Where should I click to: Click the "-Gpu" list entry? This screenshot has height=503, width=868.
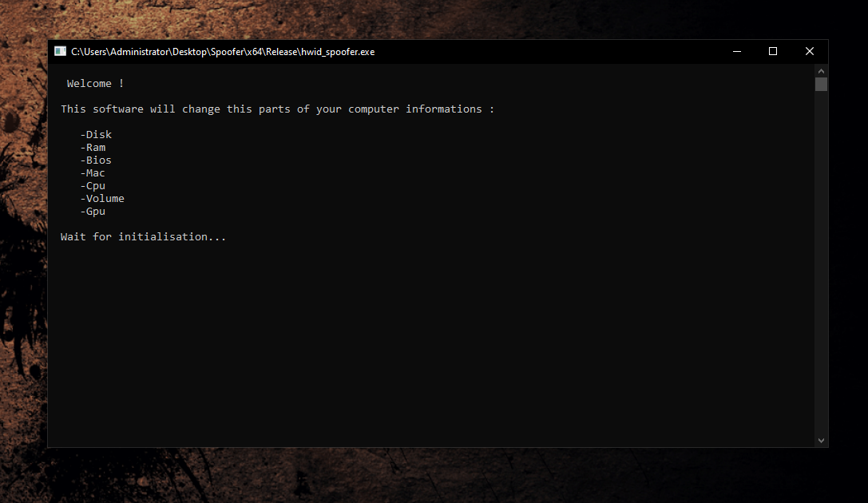coord(93,211)
